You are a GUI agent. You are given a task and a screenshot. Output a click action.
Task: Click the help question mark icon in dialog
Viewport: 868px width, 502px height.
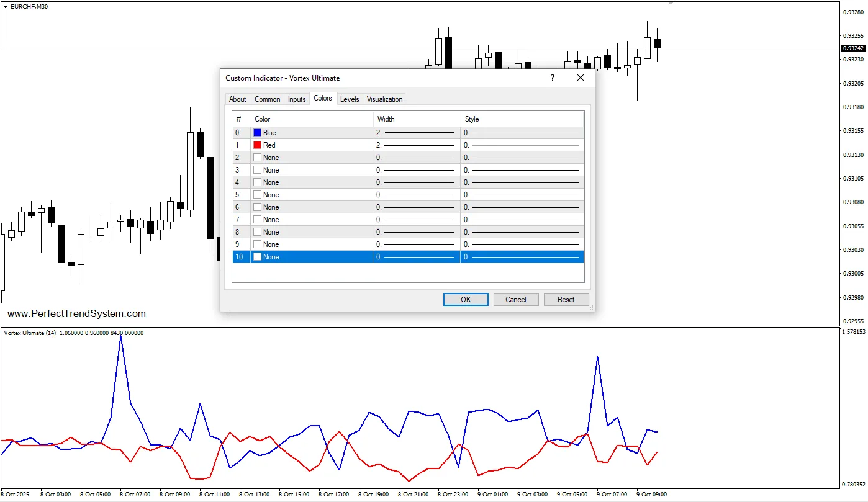coord(552,78)
